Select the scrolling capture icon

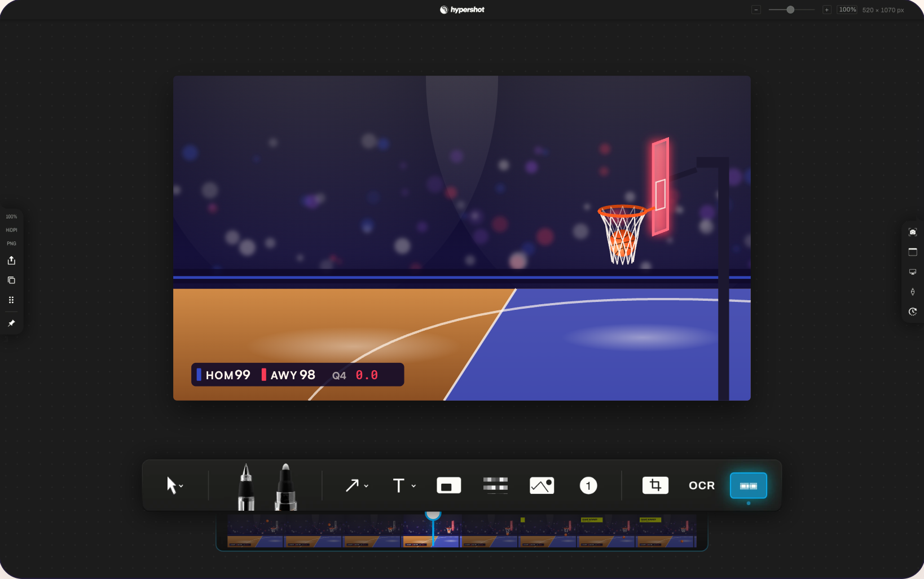click(x=913, y=292)
